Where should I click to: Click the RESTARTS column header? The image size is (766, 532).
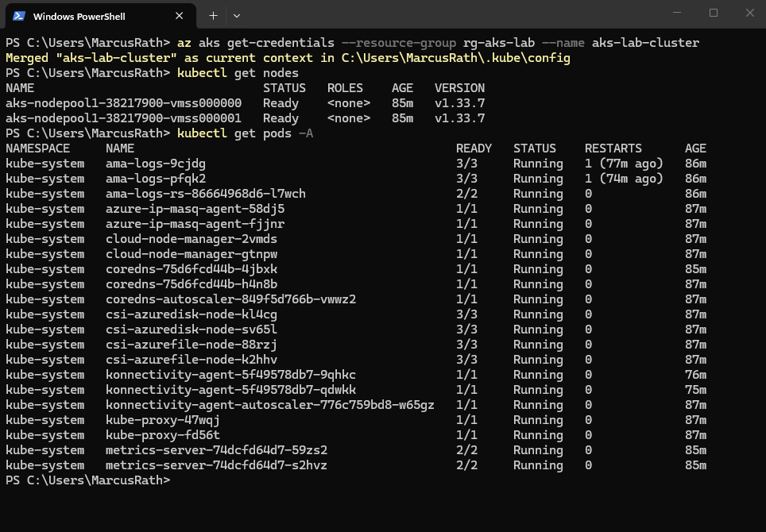coord(613,148)
